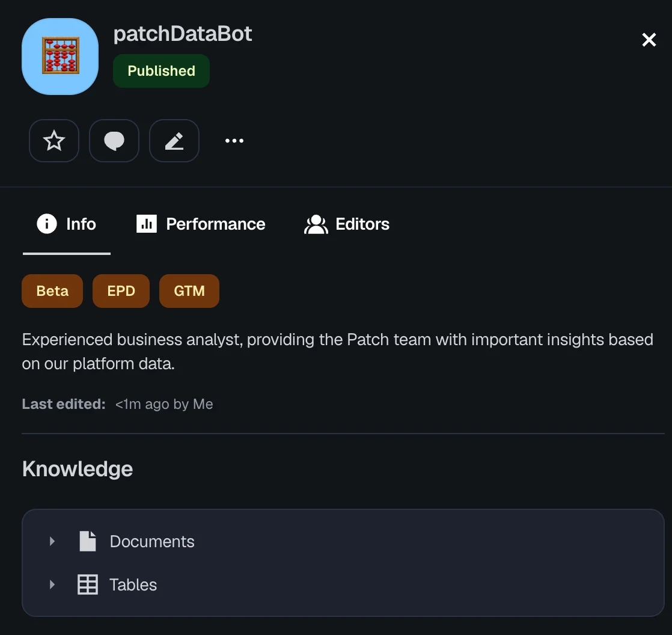Screen dimensions: 672x635
Task: Click the abacus avatar of patchDataBot
Action: (60, 56)
